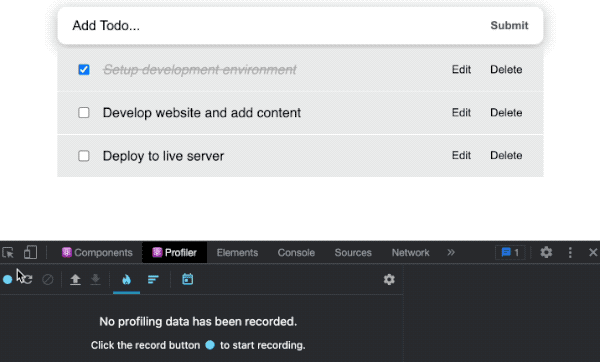The image size is (600, 362).
Task: Click the Deploy to live server text
Action: pyautogui.click(x=163, y=156)
